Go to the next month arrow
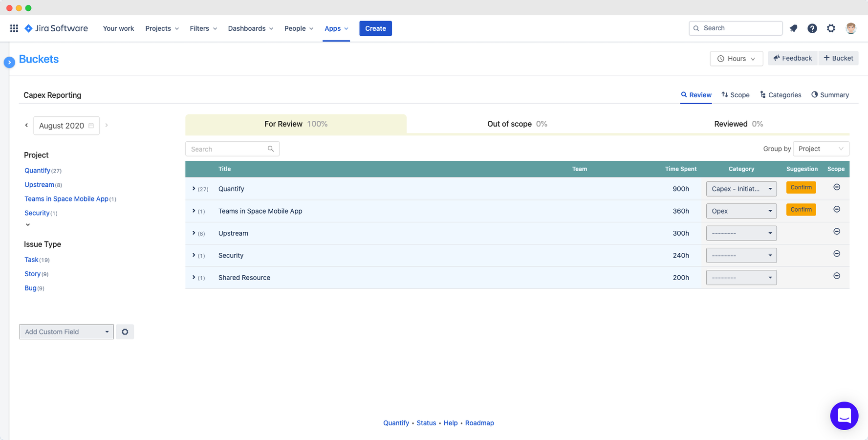The width and height of the screenshot is (868, 440). (107, 126)
